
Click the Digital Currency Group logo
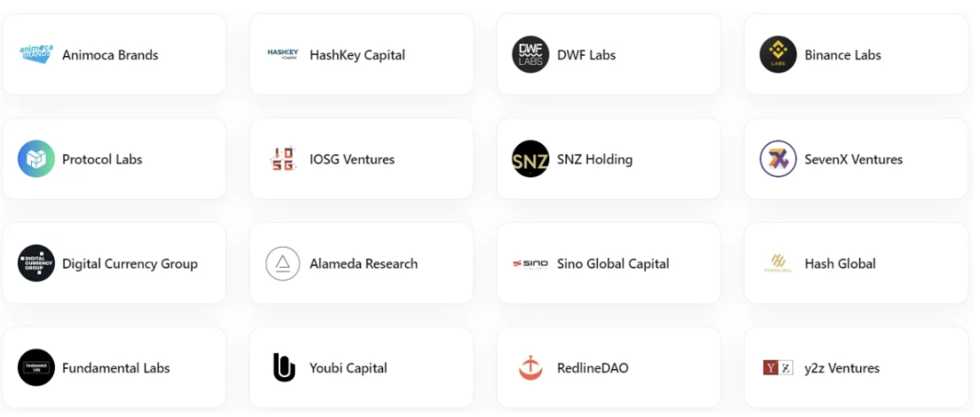(36, 264)
